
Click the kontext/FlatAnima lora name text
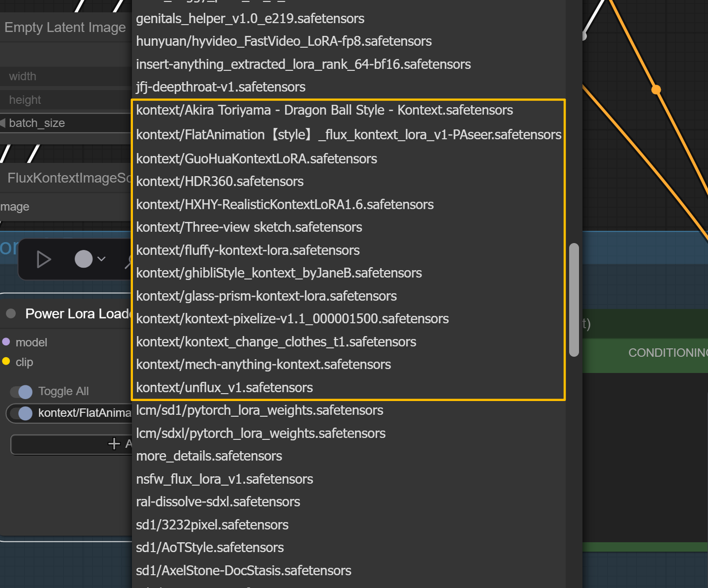tap(85, 413)
